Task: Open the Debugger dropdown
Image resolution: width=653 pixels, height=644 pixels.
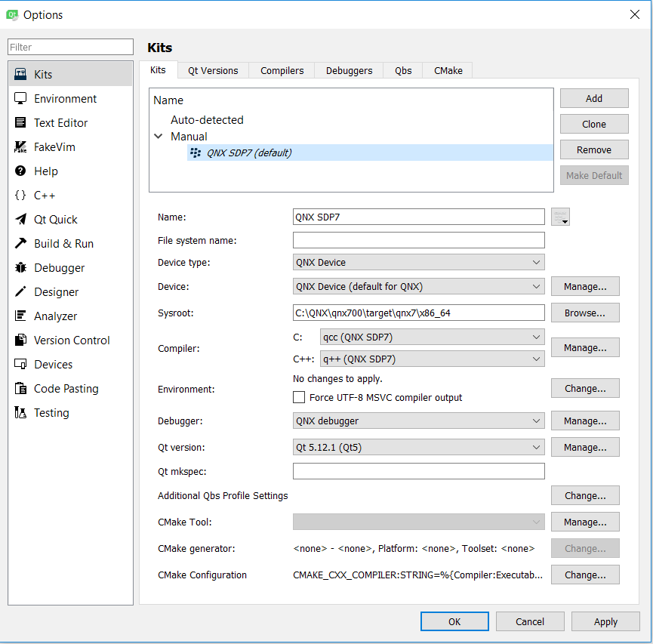Action: coord(418,421)
